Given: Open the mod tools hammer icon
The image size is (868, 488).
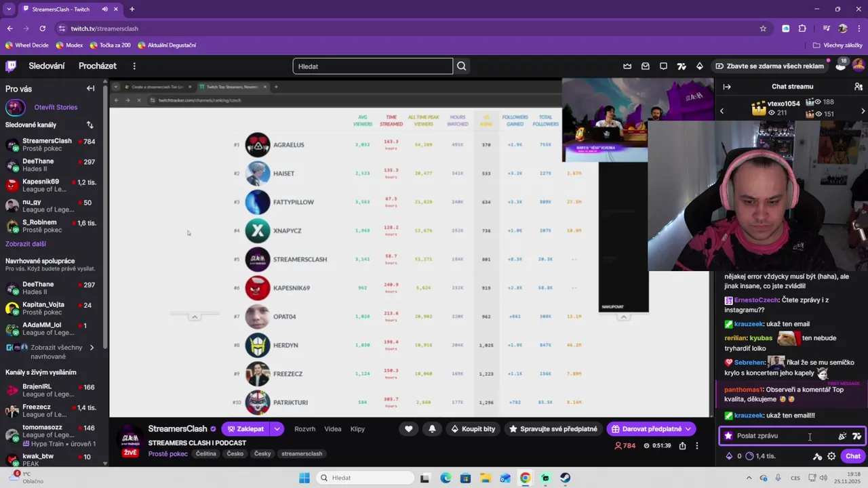Looking at the screenshot, I should (817, 456).
